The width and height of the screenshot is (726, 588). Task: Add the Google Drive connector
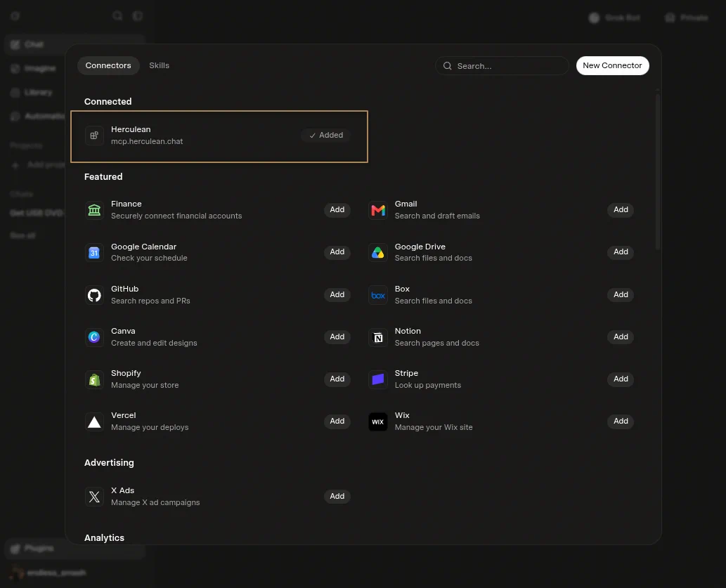tap(621, 252)
